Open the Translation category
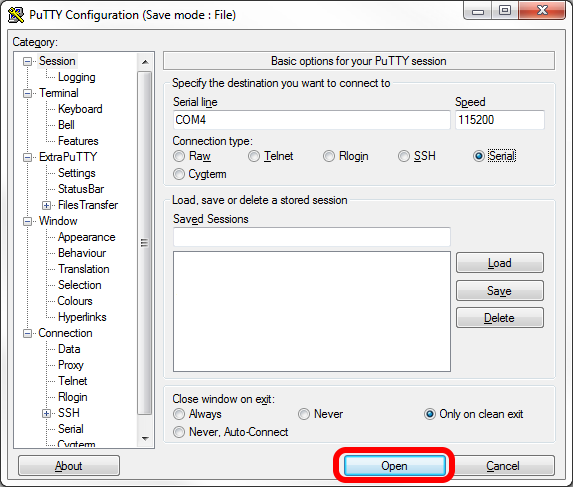 pos(84,269)
